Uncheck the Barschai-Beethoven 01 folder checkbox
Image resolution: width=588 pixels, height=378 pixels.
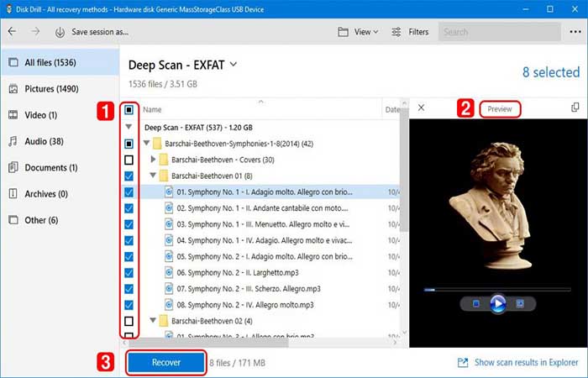click(x=129, y=176)
